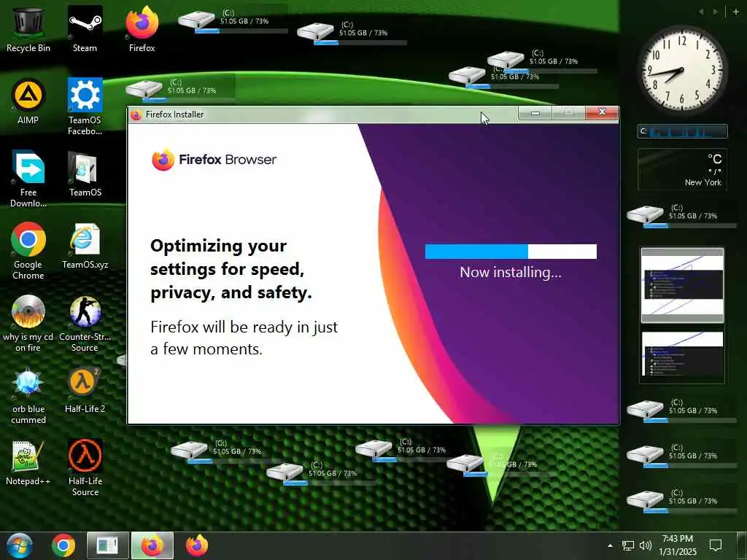The image size is (747, 560).
Task: Open Notepad++ from the desktop
Action: pyautogui.click(x=28, y=462)
